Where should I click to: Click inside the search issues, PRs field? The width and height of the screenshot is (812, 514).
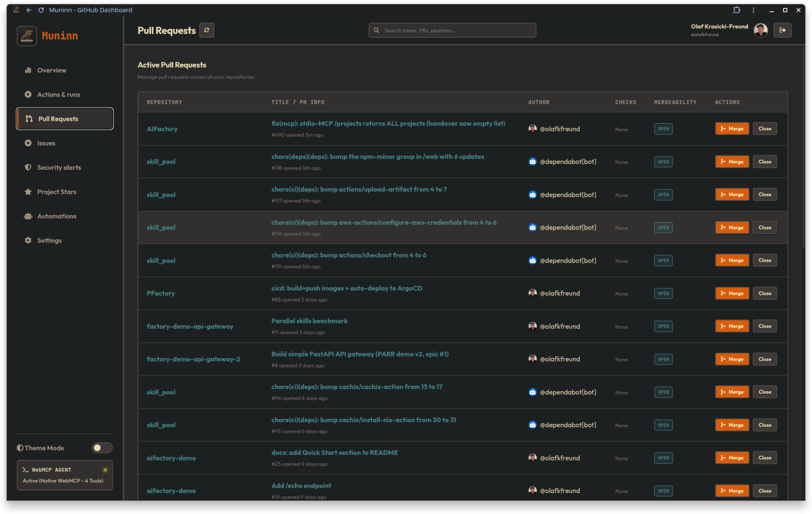point(452,30)
